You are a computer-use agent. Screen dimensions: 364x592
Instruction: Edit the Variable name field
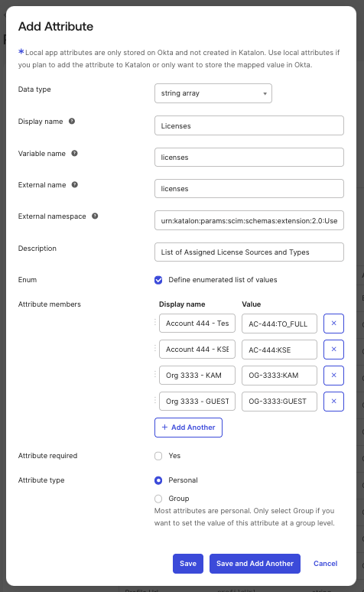(x=249, y=157)
